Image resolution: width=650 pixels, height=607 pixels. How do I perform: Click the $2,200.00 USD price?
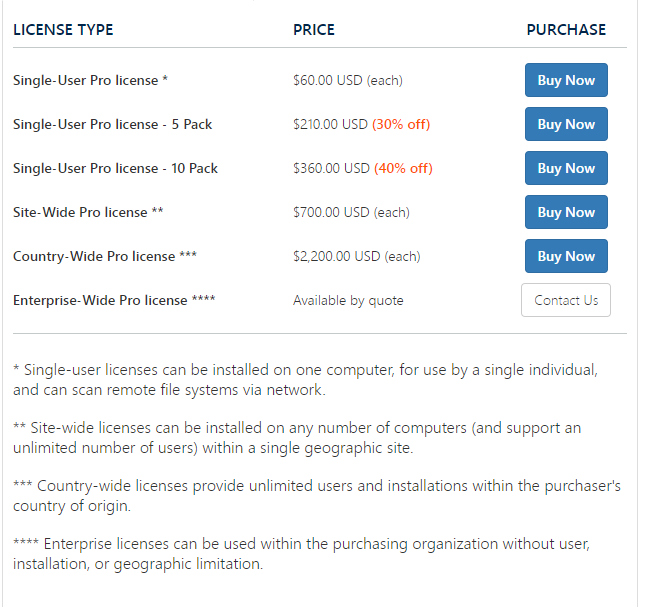pos(337,256)
